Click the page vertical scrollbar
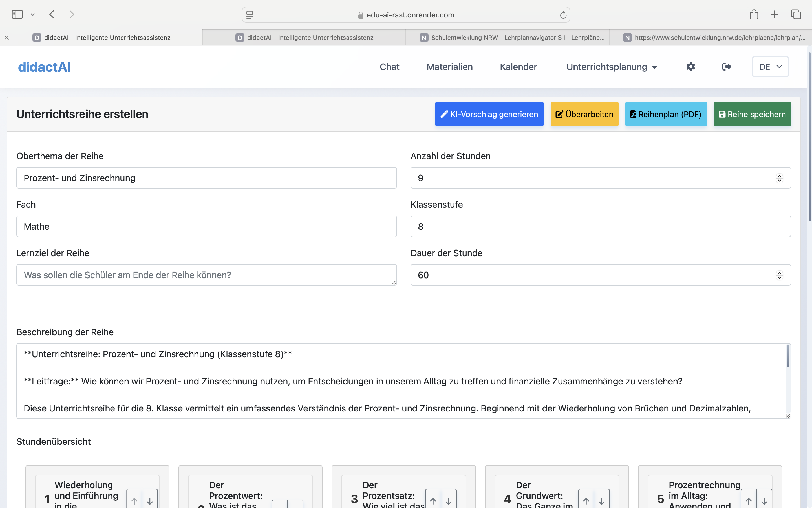812x508 pixels. (x=809, y=137)
